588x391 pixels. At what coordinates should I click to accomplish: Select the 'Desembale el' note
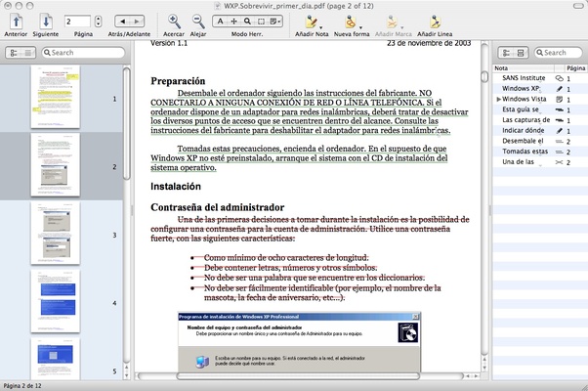(540, 141)
